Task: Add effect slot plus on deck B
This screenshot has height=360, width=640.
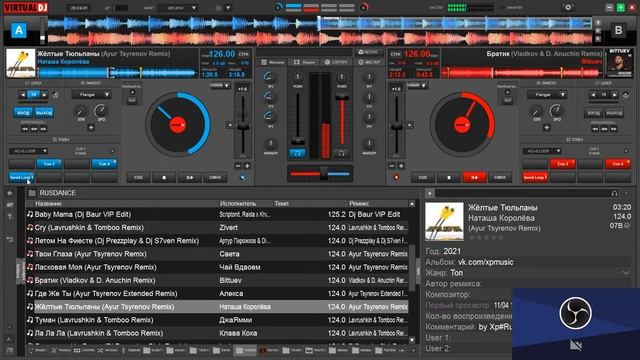Action: click(547, 128)
